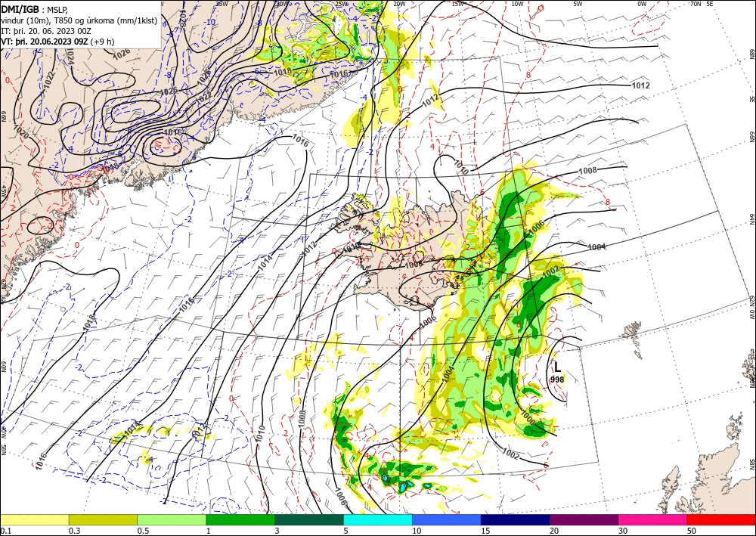Screen dimensions: 756x536
Task: Click the purple 20–30 legend swatch
Action: tap(584, 519)
